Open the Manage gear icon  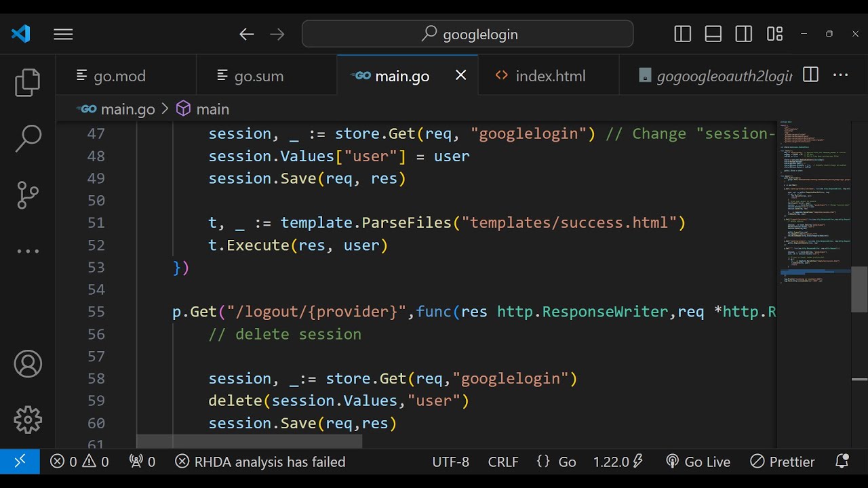click(28, 420)
